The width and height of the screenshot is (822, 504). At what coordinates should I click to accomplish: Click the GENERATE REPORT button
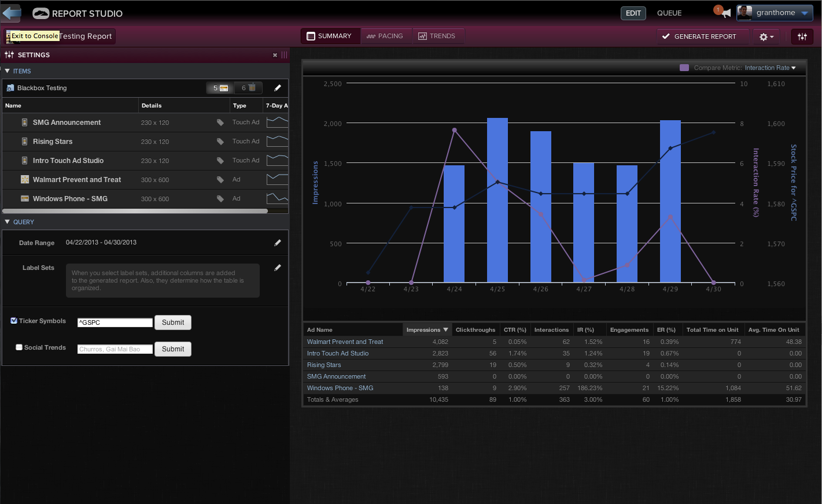point(699,36)
